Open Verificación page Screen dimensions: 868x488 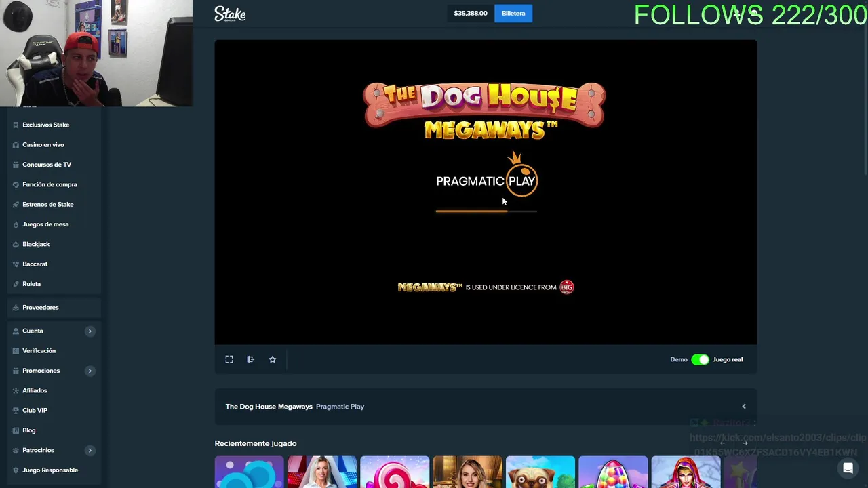tap(39, 350)
